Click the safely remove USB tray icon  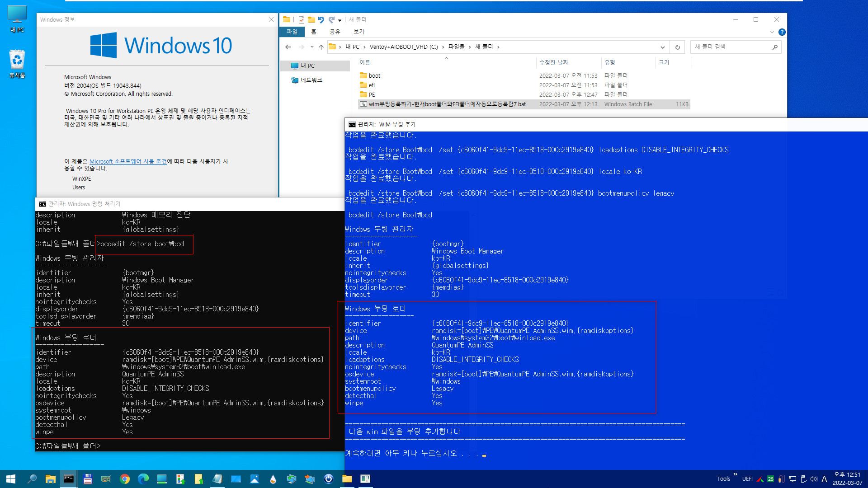[x=803, y=479]
